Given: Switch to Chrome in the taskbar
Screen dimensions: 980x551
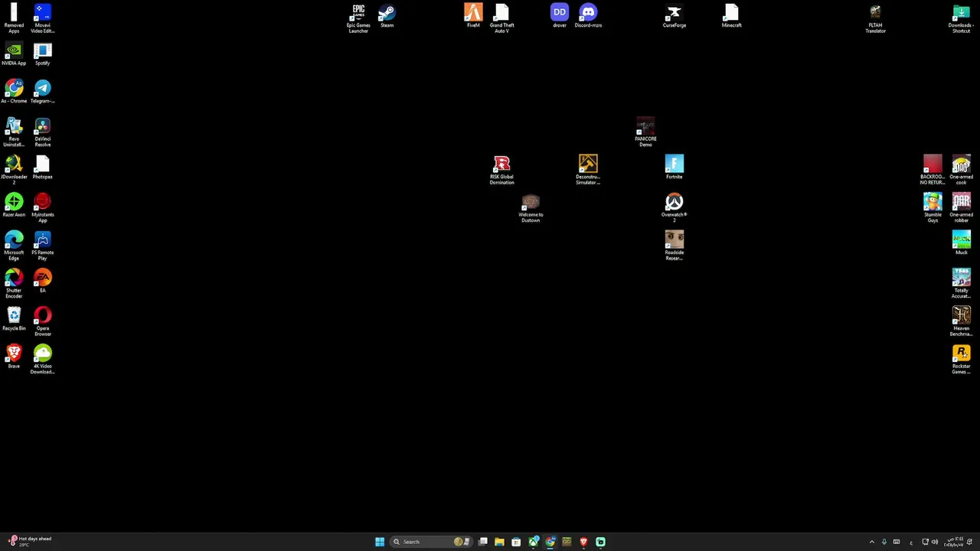Looking at the screenshot, I should point(550,542).
